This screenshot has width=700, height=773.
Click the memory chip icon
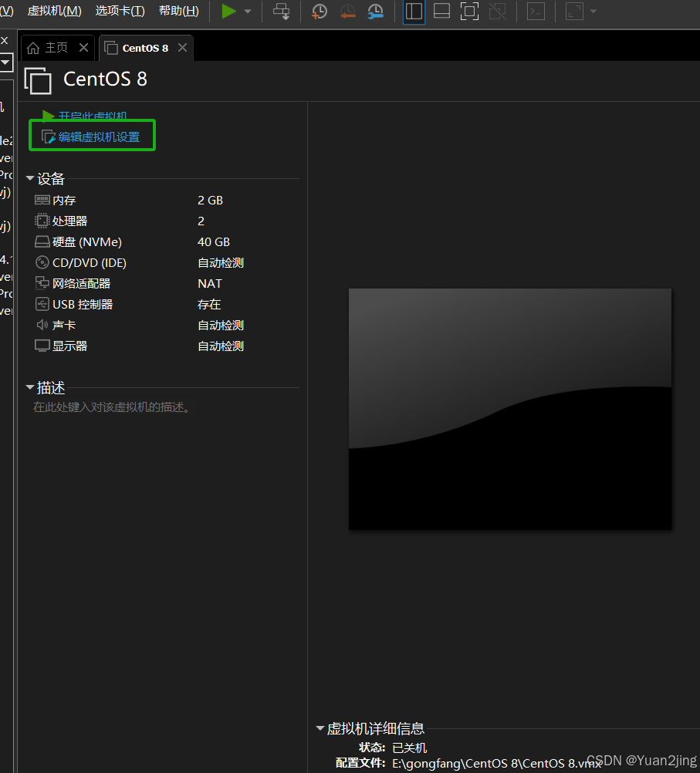(42, 200)
